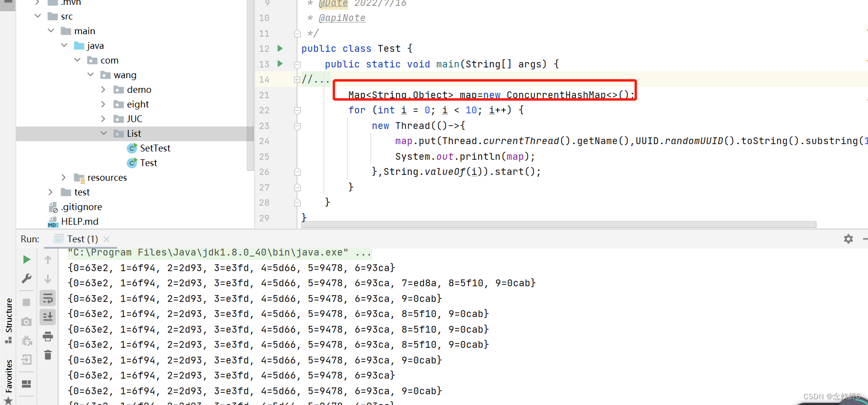
Task: Collapse main method fold on line 13
Action: tap(297, 64)
